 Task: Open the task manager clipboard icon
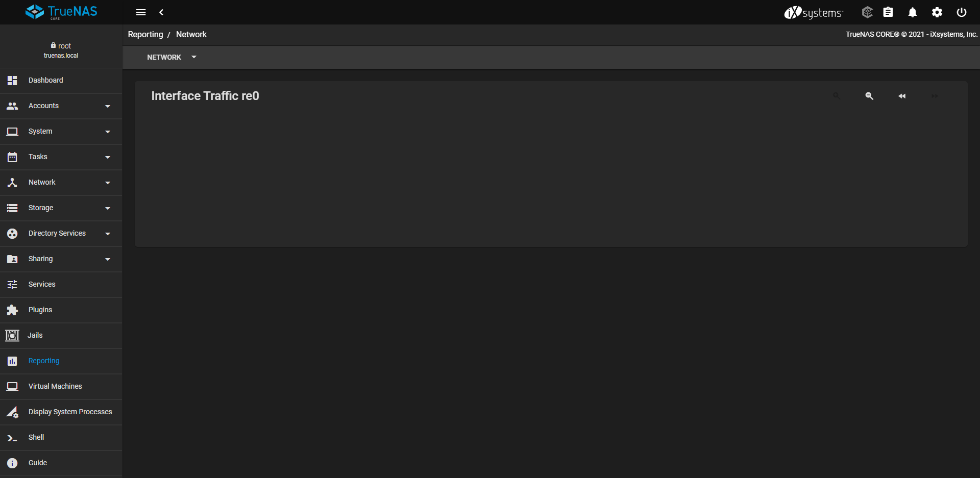888,12
